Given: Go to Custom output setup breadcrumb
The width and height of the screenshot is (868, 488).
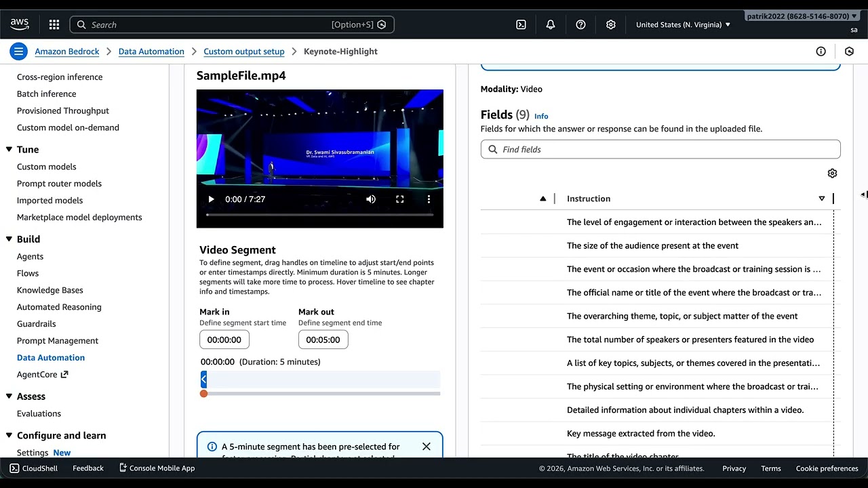Looking at the screenshot, I should pos(244,52).
